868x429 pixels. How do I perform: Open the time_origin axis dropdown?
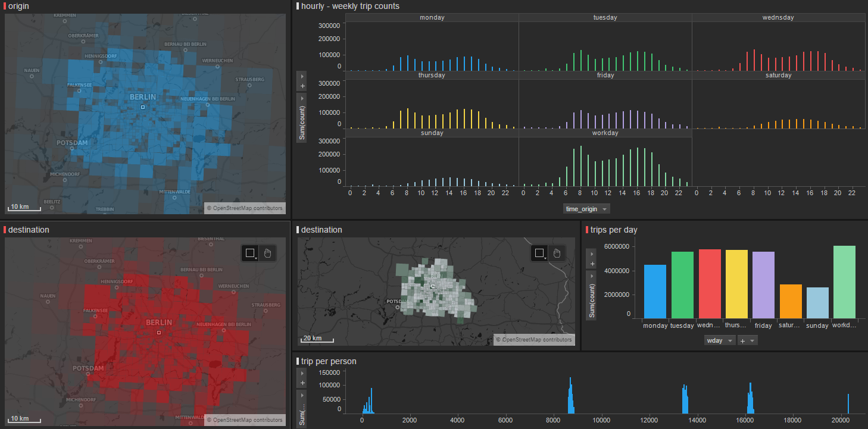point(586,209)
